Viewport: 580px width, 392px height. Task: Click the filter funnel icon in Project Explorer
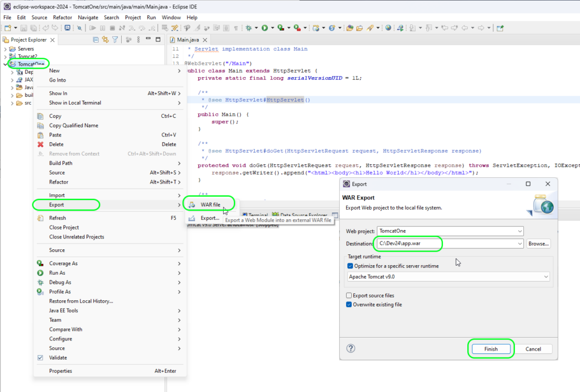pos(115,40)
